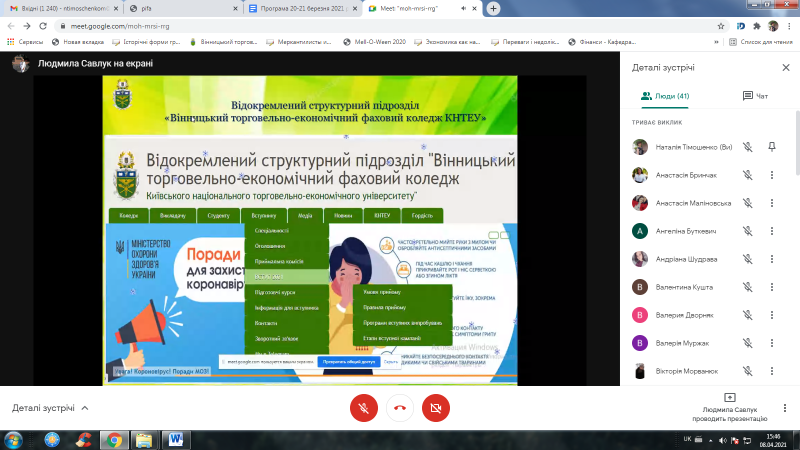This screenshot has height=450, width=800.
Task: Mute audio on the Meet browser tab
Action: tap(463, 9)
